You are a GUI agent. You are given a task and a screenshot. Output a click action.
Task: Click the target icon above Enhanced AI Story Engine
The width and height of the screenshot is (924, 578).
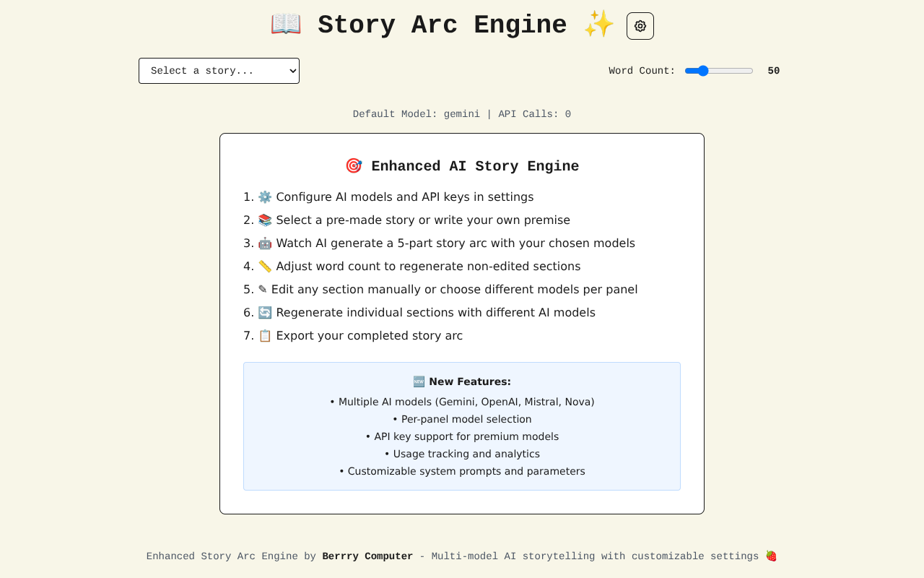(x=353, y=165)
